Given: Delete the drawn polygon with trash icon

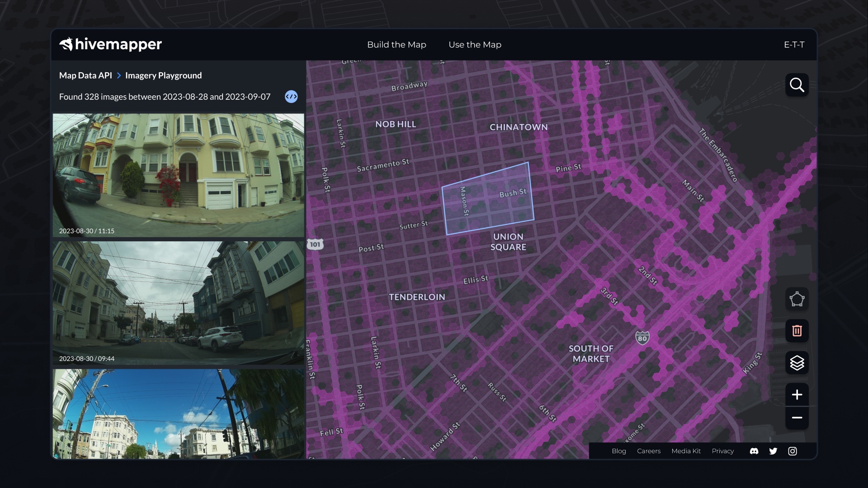Looking at the screenshot, I should tap(797, 331).
